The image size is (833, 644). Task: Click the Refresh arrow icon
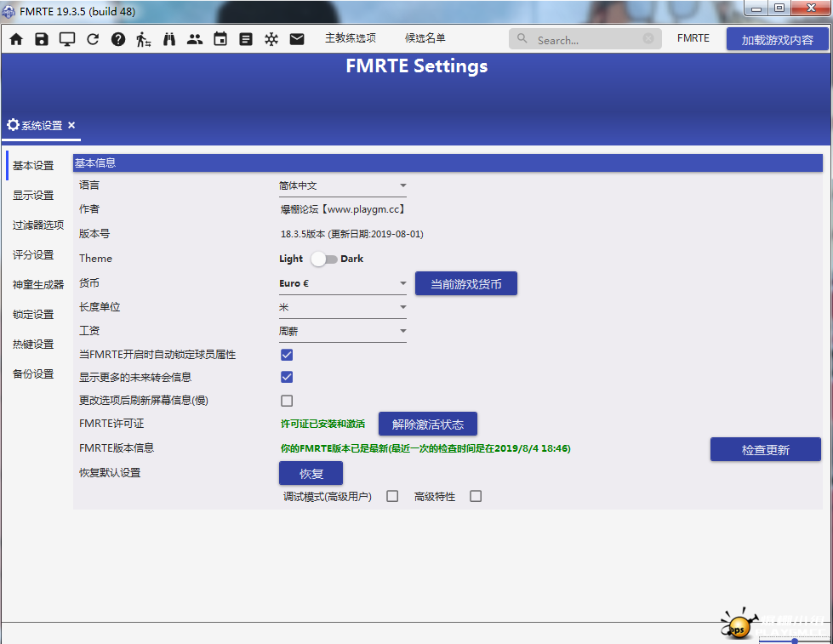tap(93, 39)
